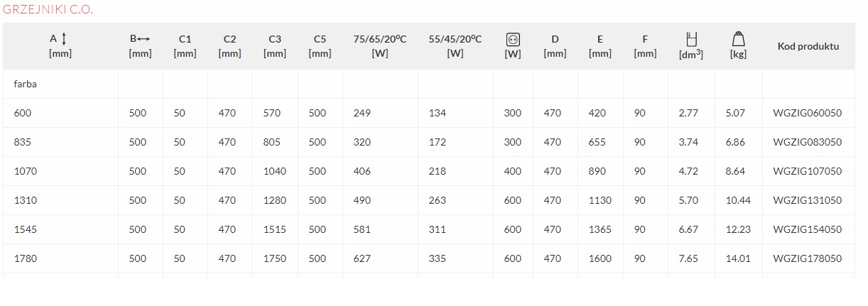Image resolution: width=868 pixels, height=306 pixels.
Task: Click the vertical arrow beside column A
Action: click(65, 39)
